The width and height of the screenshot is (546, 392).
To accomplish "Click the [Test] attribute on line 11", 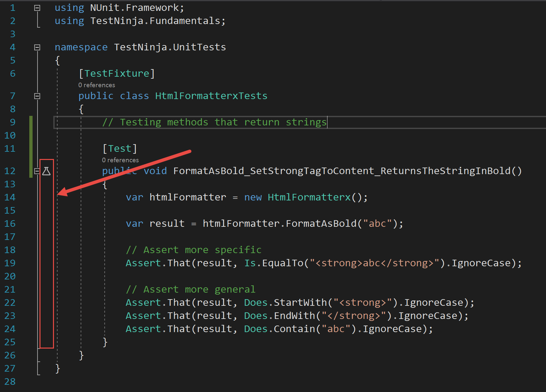I will click(120, 148).
